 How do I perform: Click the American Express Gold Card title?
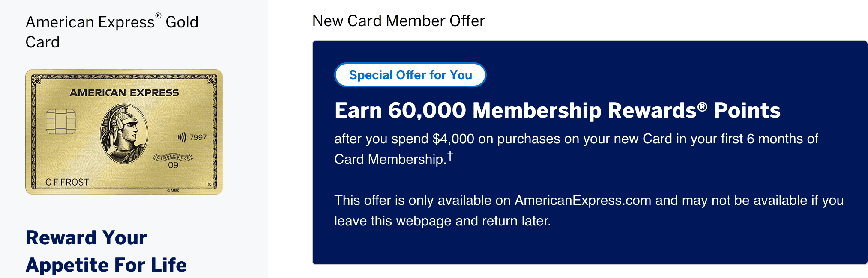tap(112, 32)
